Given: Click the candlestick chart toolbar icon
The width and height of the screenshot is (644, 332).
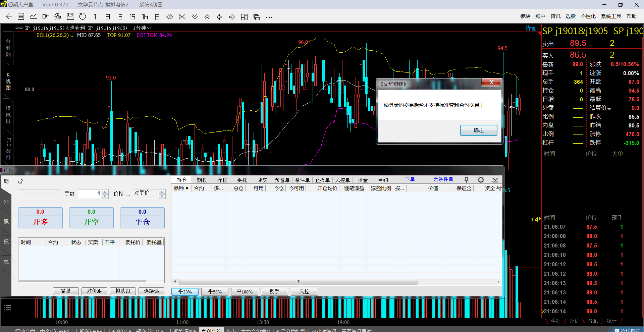Looking at the screenshot, I should pos(46,16).
